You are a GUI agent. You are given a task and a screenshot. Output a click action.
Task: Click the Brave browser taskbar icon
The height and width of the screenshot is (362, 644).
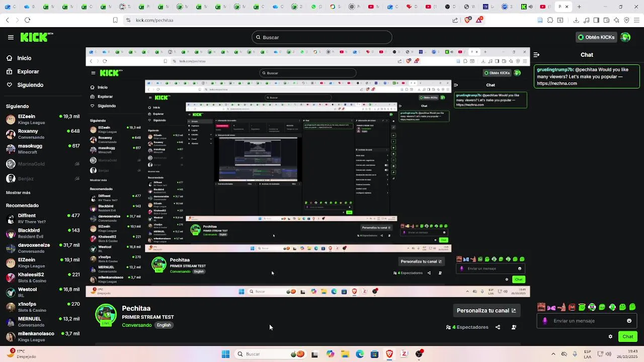pyautogui.click(x=389, y=354)
